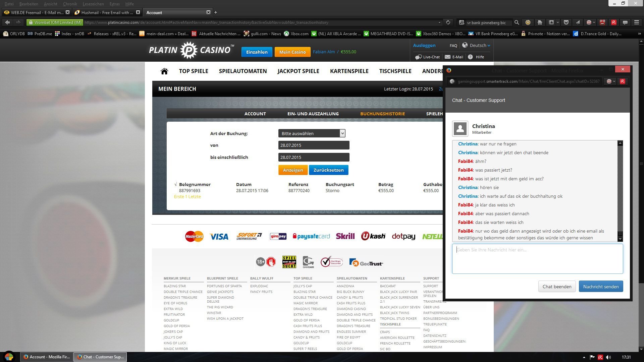Go to the casino home icon
Image resolution: width=644 pixels, height=362 pixels.
[x=164, y=71]
